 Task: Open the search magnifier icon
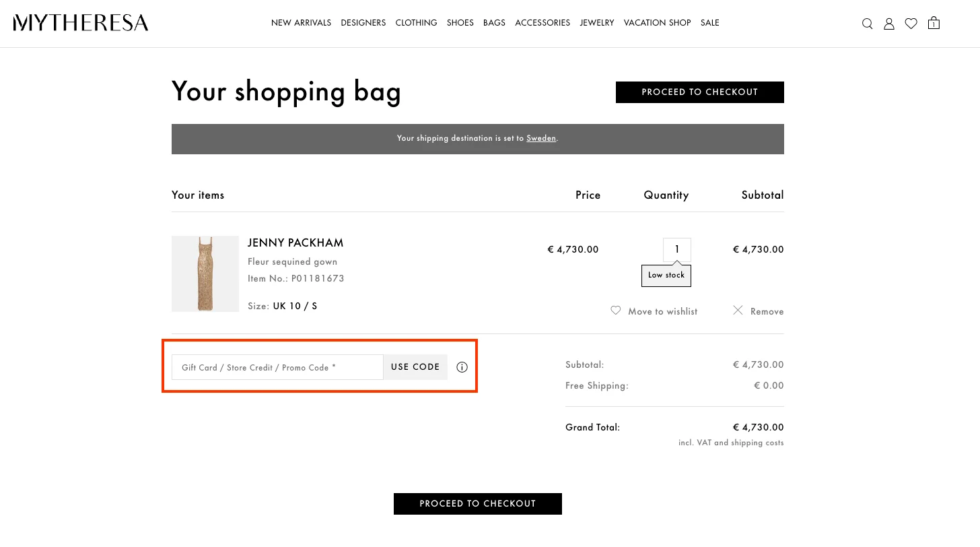point(868,24)
